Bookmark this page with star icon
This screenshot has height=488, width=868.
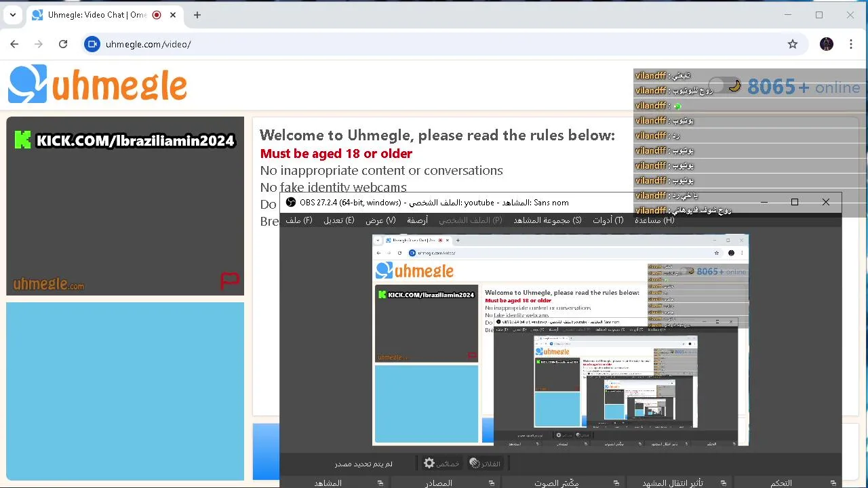pyautogui.click(x=793, y=44)
